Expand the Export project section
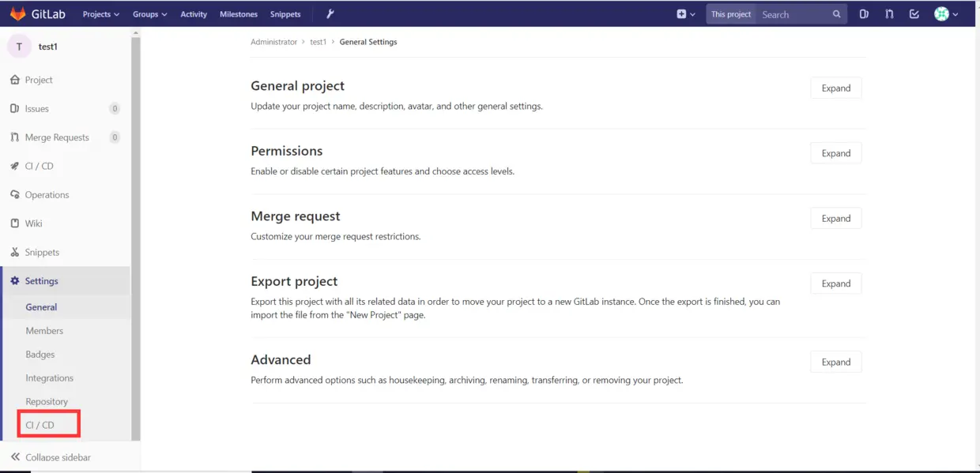 [x=836, y=283]
